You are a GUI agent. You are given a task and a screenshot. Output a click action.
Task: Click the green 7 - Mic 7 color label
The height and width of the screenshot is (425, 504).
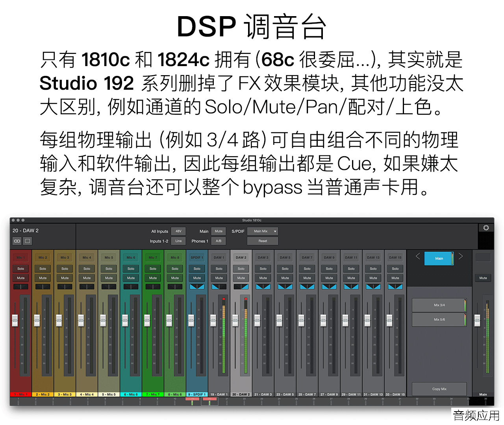coord(153,394)
